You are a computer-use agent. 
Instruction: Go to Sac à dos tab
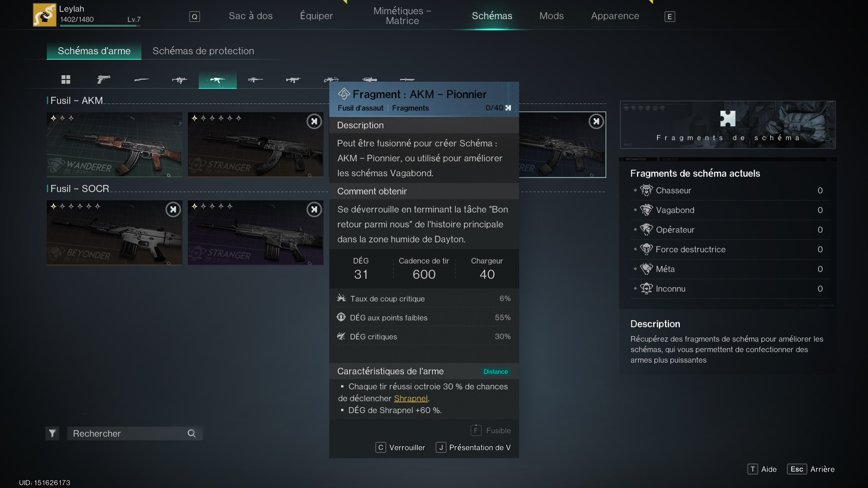(x=251, y=16)
